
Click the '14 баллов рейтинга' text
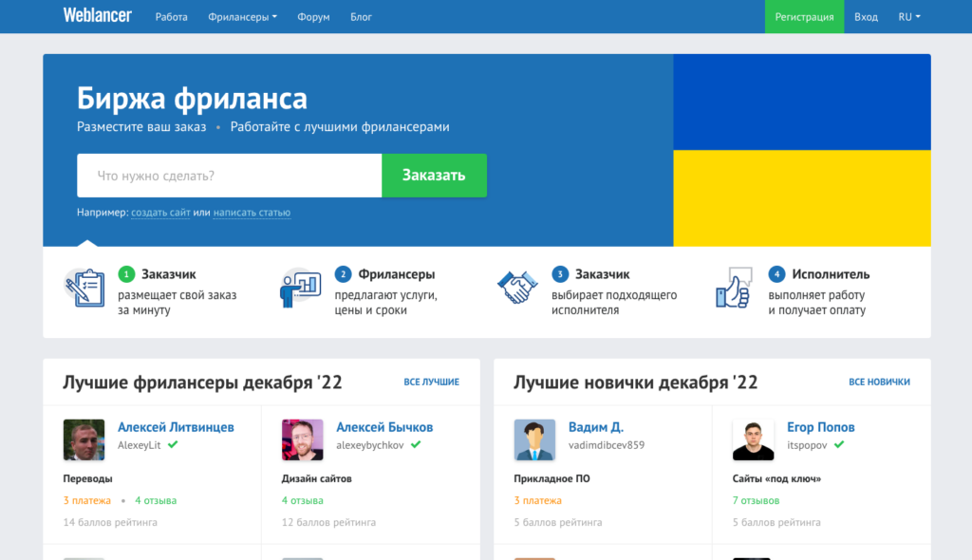pos(110,522)
